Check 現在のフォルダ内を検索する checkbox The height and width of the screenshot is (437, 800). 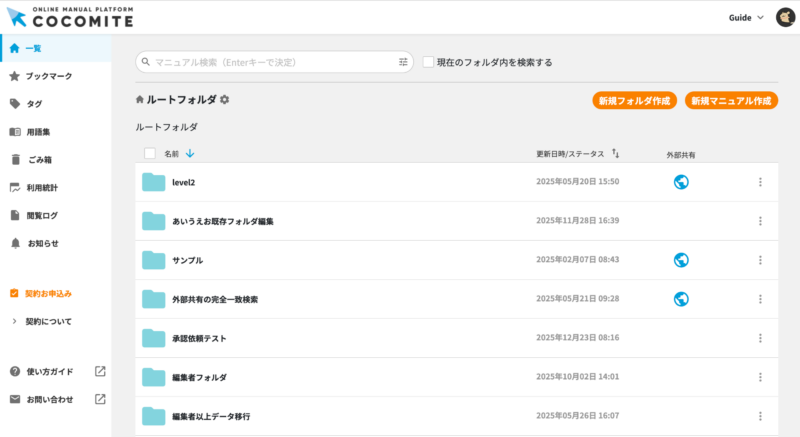428,62
